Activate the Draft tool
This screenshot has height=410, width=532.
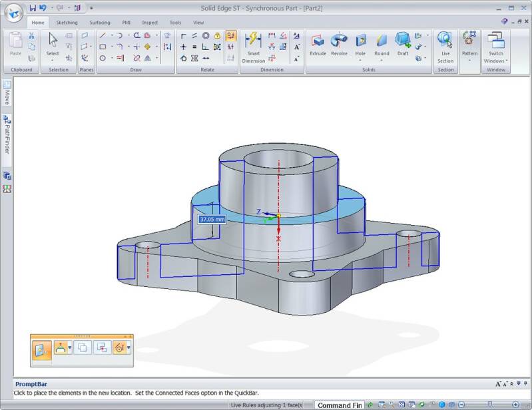click(x=403, y=44)
